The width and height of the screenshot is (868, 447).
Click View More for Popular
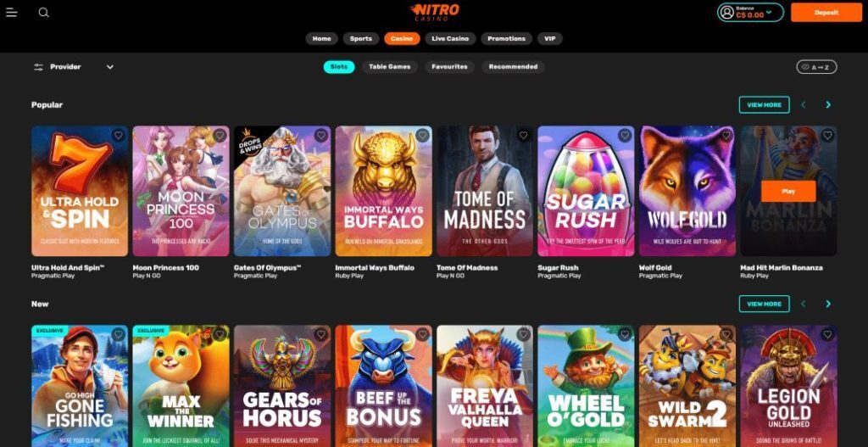pyautogui.click(x=764, y=104)
